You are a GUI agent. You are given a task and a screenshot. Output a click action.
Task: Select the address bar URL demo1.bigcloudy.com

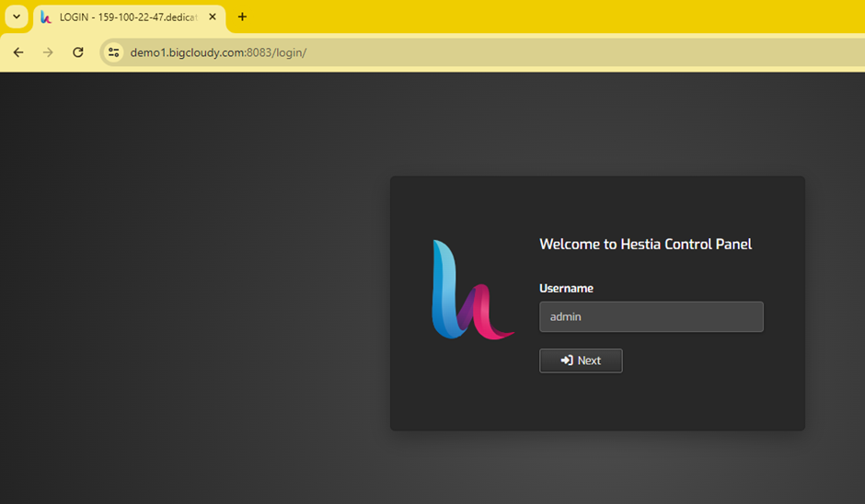pos(218,52)
